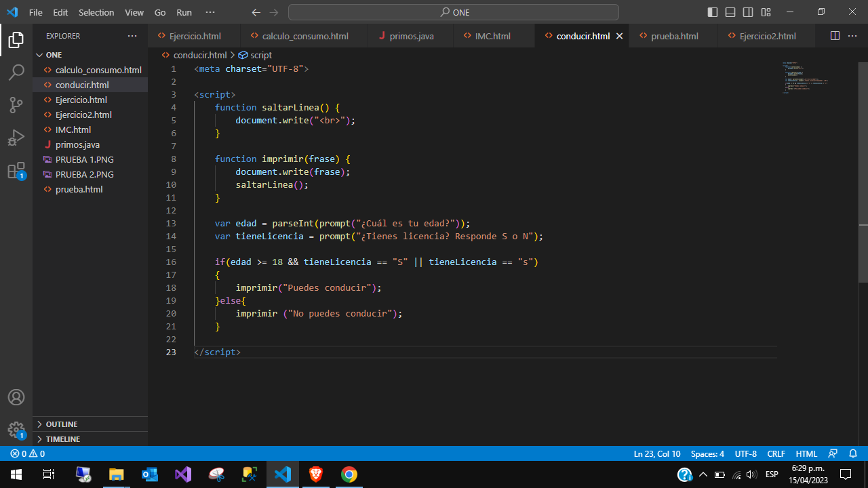
Task: Open calculo_consumo.html in Explorer
Action: coord(90,70)
